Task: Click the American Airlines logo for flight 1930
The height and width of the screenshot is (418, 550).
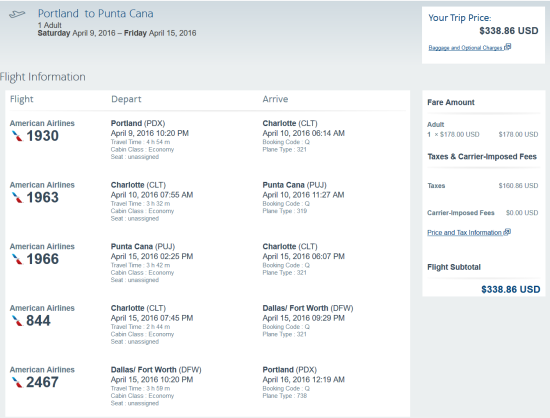Action: [x=17, y=136]
